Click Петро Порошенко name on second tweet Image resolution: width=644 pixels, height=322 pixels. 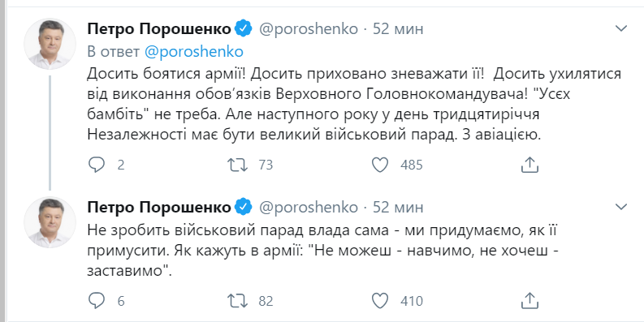coord(159,207)
